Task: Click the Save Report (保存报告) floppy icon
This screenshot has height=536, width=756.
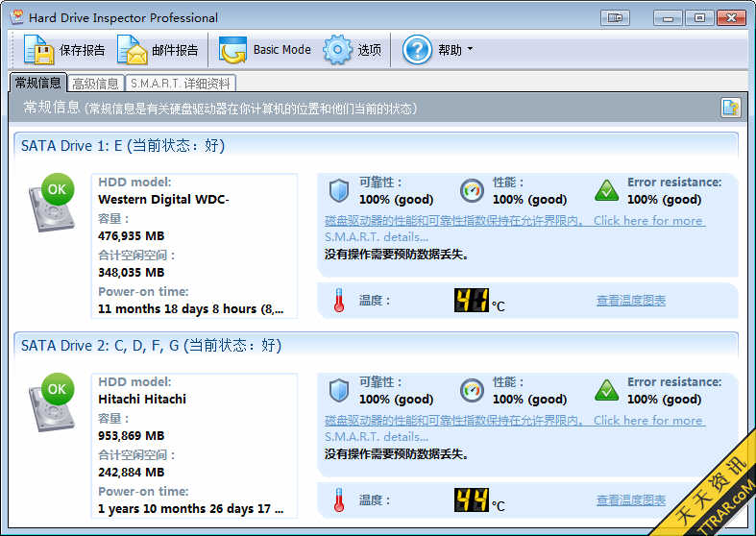Action: click(x=38, y=50)
